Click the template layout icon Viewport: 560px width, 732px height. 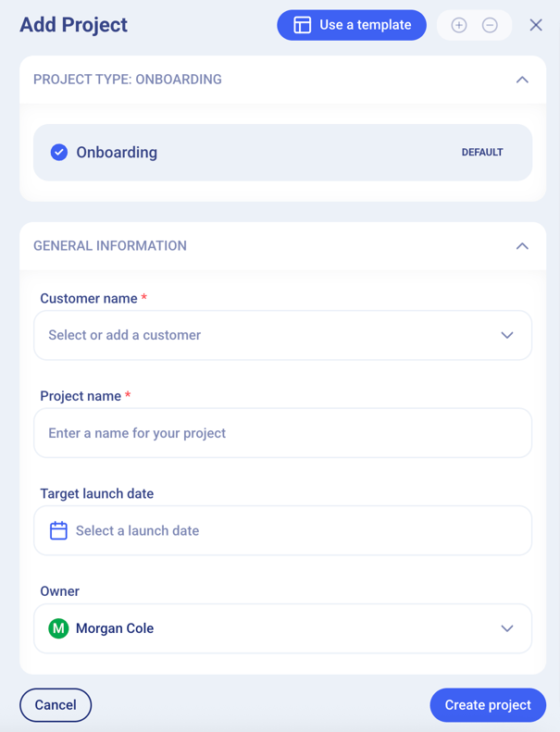[302, 25]
